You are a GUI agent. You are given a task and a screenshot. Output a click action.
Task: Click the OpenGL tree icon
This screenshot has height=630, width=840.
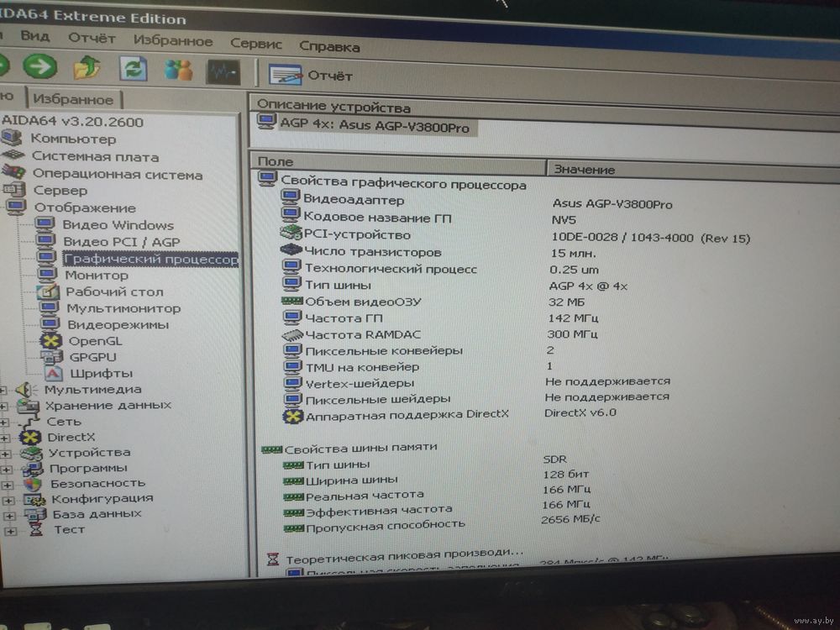[51, 340]
